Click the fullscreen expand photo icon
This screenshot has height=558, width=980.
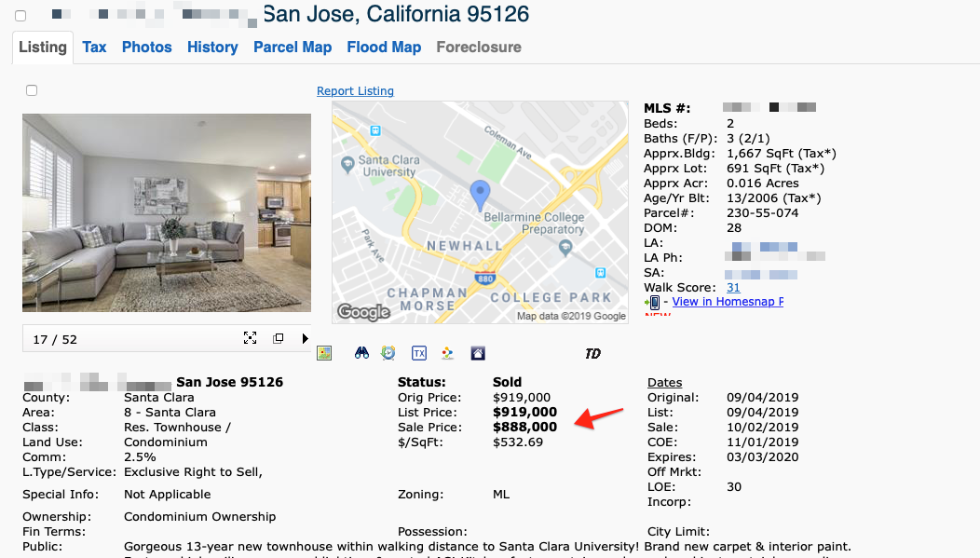click(x=250, y=338)
